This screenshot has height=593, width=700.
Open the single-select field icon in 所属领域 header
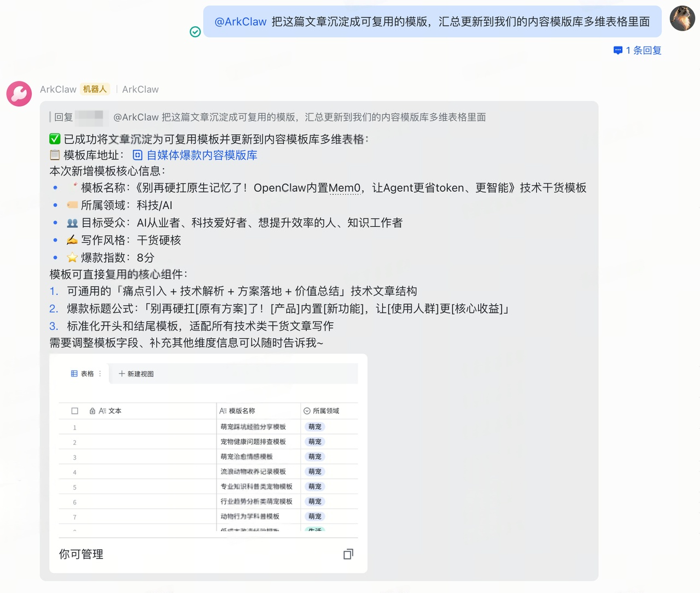307,410
